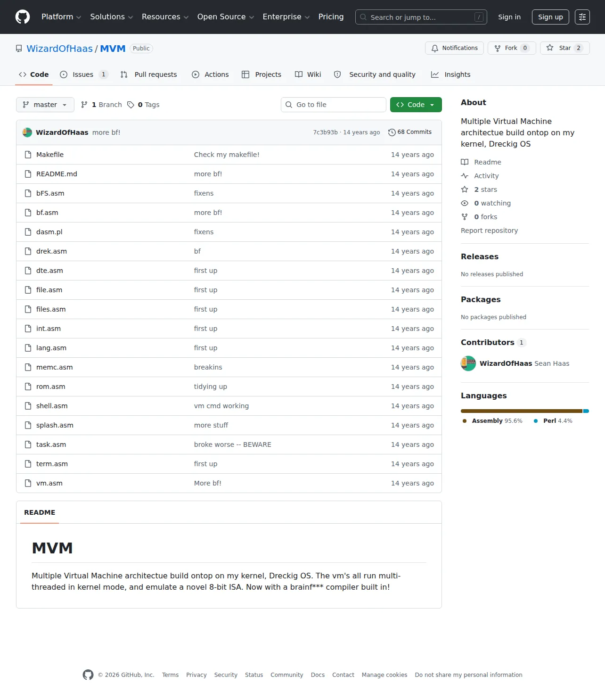Click commit message 'vm cmd working'
The height and width of the screenshot is (700, 605).
pyautogui.click(x=221, y=406)
